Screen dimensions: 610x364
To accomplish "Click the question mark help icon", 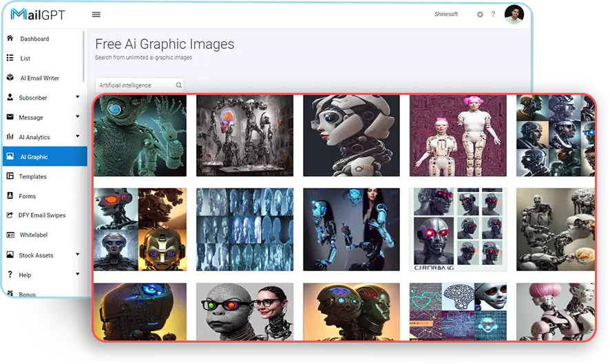I will (x=493, y=14).
